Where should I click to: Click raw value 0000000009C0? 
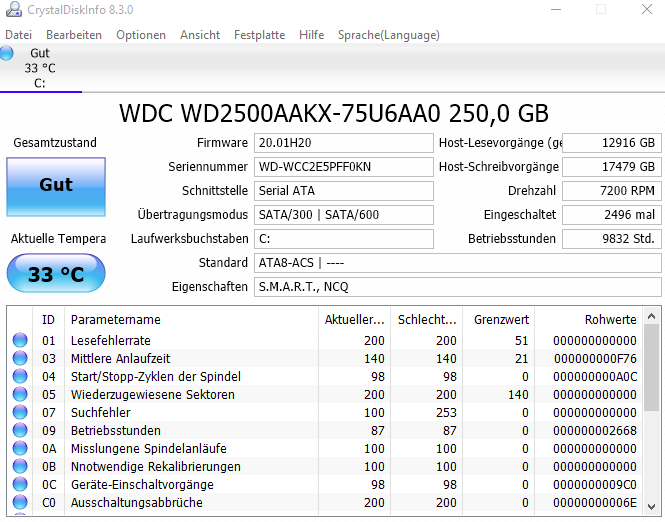595,485
